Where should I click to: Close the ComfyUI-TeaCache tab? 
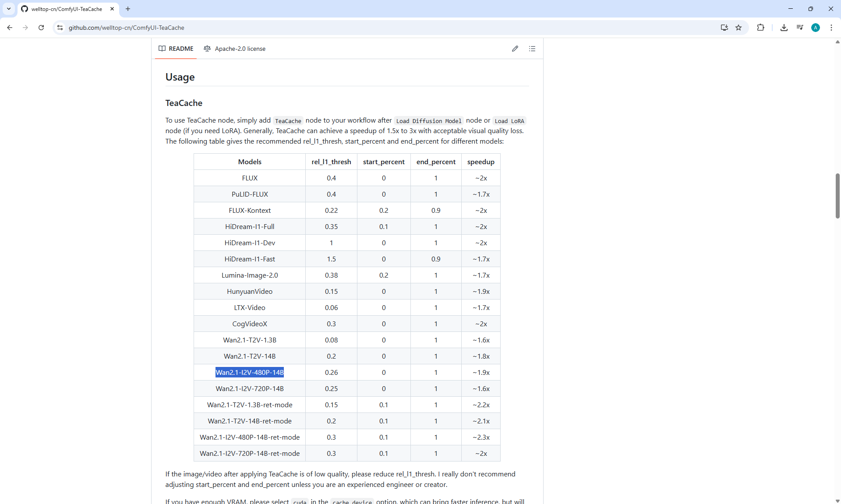(112, 9)
